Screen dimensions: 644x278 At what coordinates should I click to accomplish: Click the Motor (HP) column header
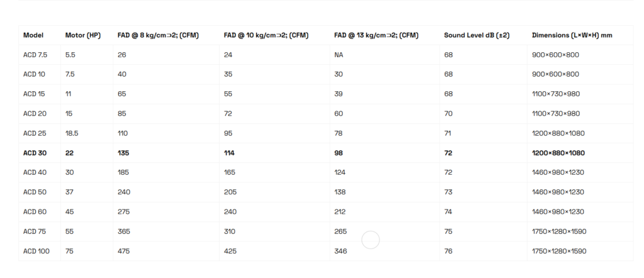point(83,35)
